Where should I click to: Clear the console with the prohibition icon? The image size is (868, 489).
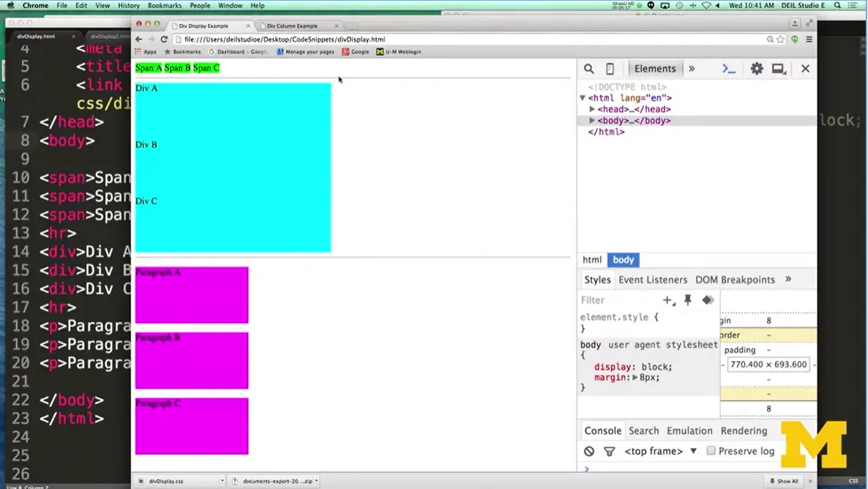coord(589,451)
